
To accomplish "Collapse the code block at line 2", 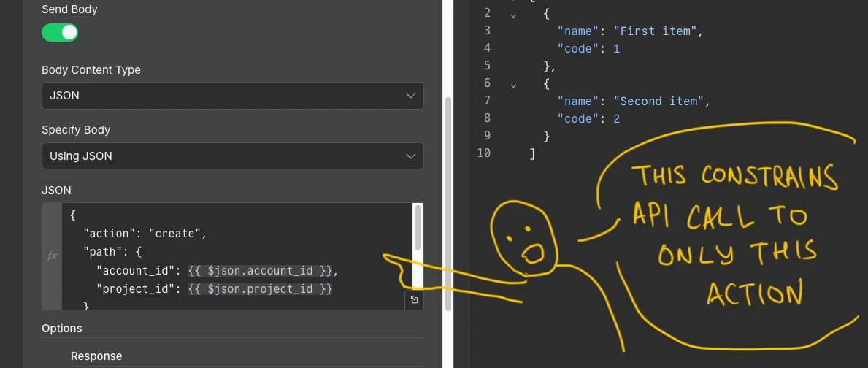I will pyautogui.click(x=513, y=14).
